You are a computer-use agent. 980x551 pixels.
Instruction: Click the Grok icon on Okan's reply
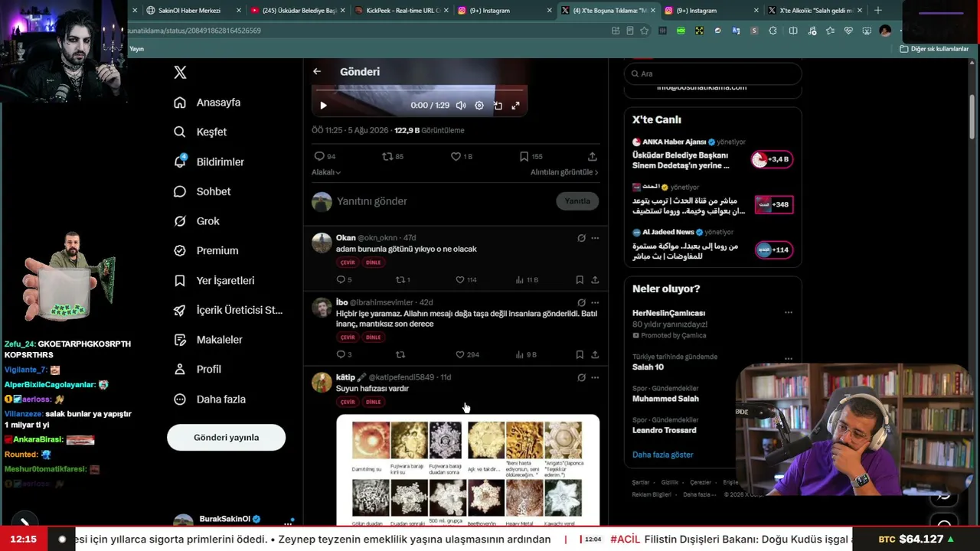pos(581,238)
